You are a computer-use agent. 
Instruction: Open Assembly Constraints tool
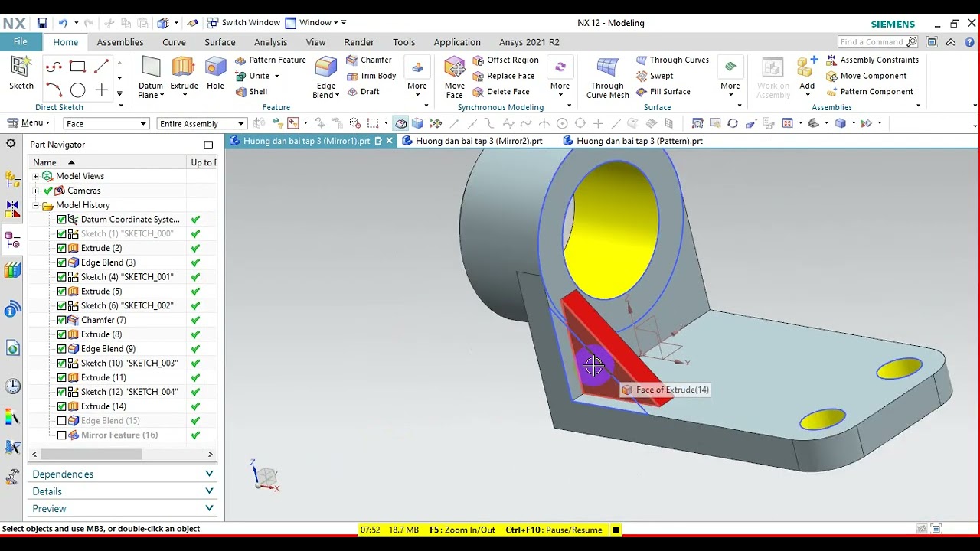point(872,60)
